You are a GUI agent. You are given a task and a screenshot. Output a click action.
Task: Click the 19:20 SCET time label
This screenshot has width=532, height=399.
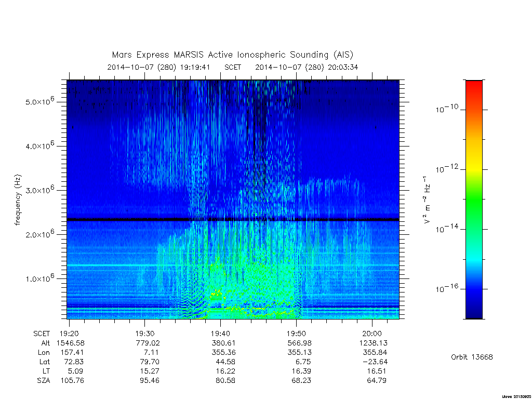coord(69,334)
